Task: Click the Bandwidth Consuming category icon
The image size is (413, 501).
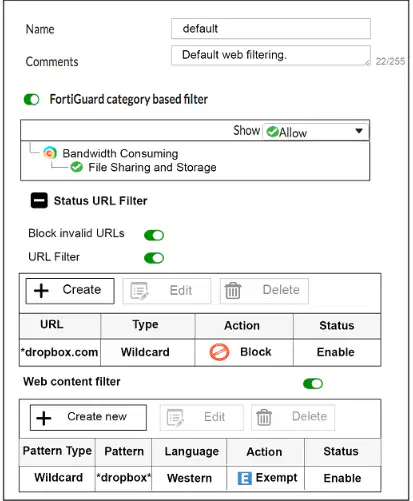Action: tap(50, 153)
